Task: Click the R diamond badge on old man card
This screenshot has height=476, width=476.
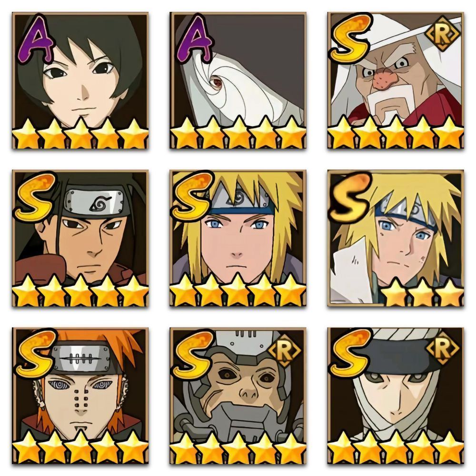Action: [442, 36]
